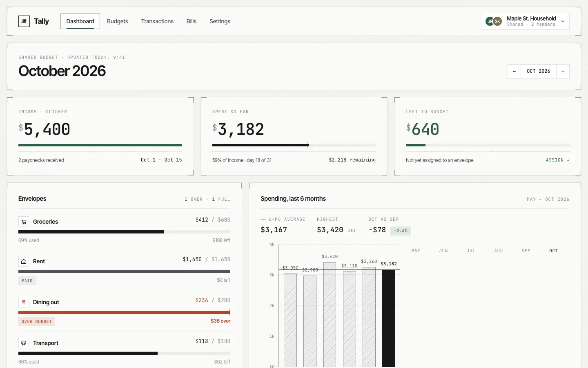Switch to the Budgets tab
The width and height of the screenshot is (588, 368).
pyautogui.click(x=118, y=21)
